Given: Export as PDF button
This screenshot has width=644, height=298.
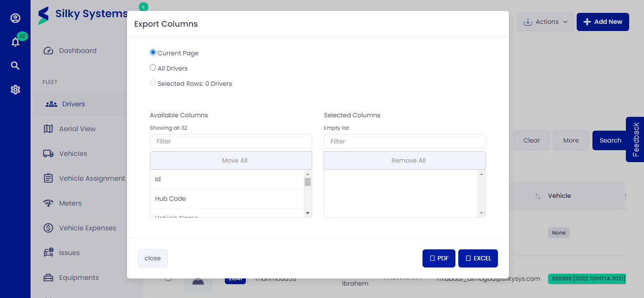Looking at the screenshot, I should coord(439,258).
